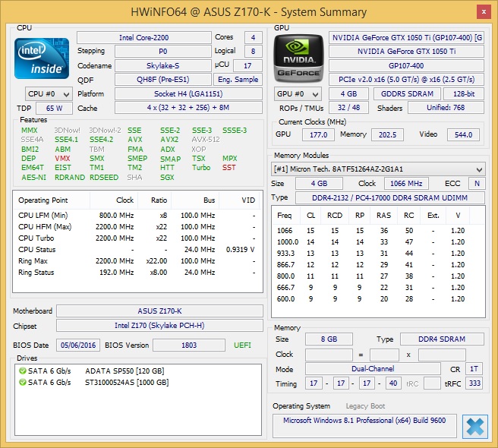Click the ASUS Z170-K motherboard field
The width and height of the screenshot is (498, 448).
click(x=159, y=311)
